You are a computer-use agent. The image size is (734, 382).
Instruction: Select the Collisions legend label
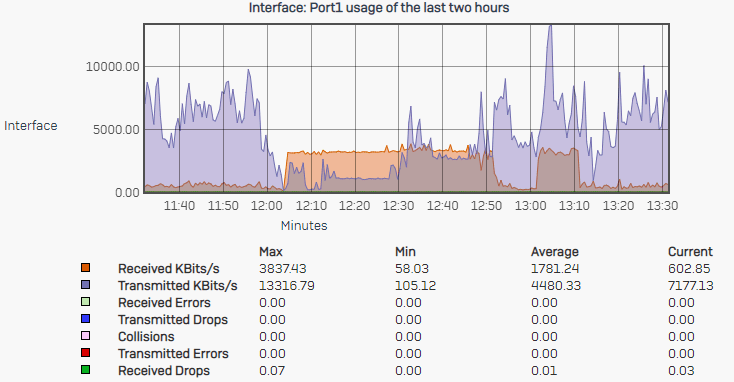pyautogui.click(x=146, y=337)
